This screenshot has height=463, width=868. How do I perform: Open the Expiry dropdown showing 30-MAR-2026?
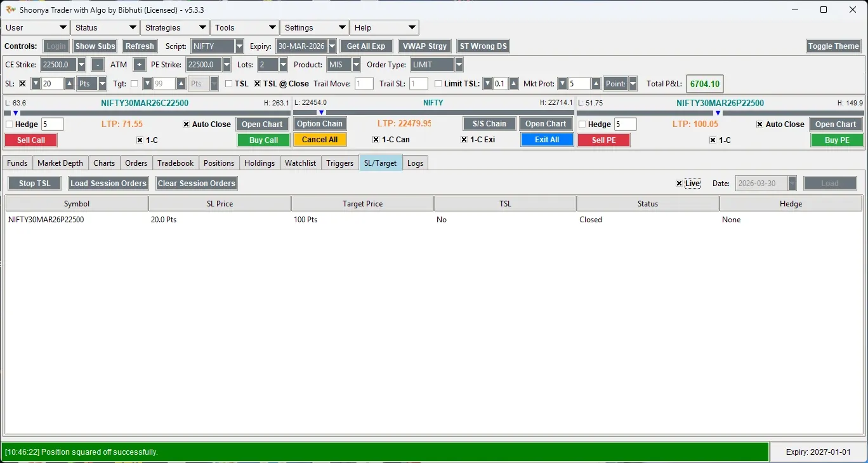tap(332, 46)
